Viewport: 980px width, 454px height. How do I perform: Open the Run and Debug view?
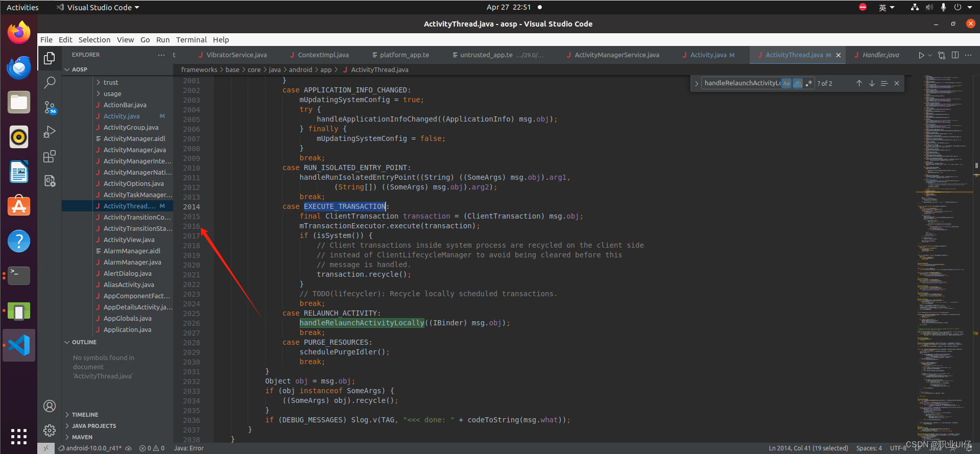point(50,132)
